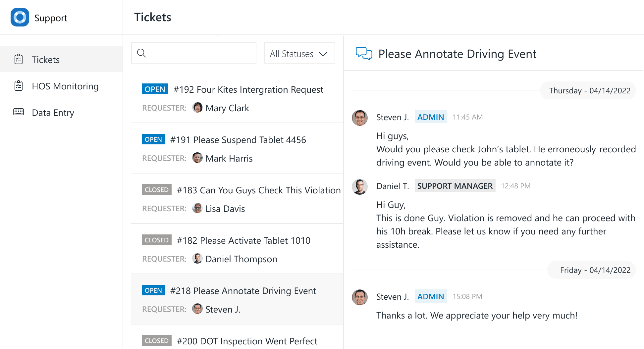This screenshot has height=349, width=644.
Task: Click the OPEN status badge on ticket #218
Action: click(x=153, y=290)
